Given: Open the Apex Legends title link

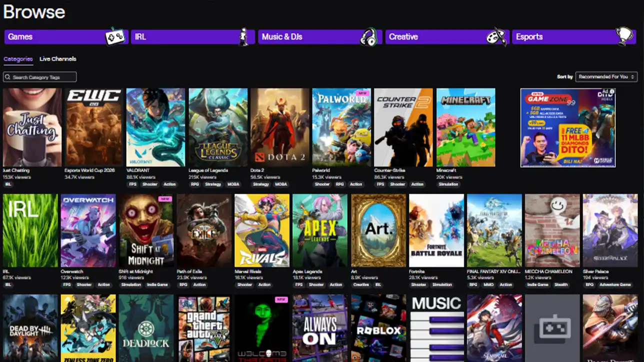Looking at the screenshot, I should pyautogui.click(x=307, y=272).
